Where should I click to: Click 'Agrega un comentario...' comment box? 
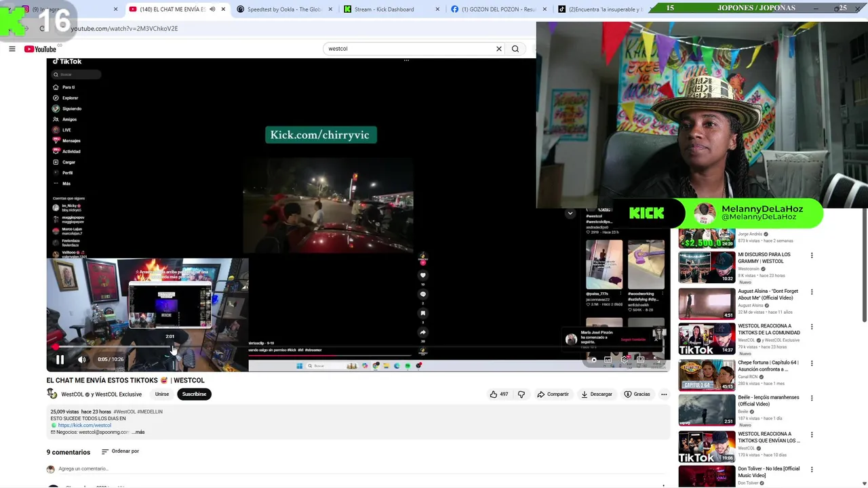(83, 468)
